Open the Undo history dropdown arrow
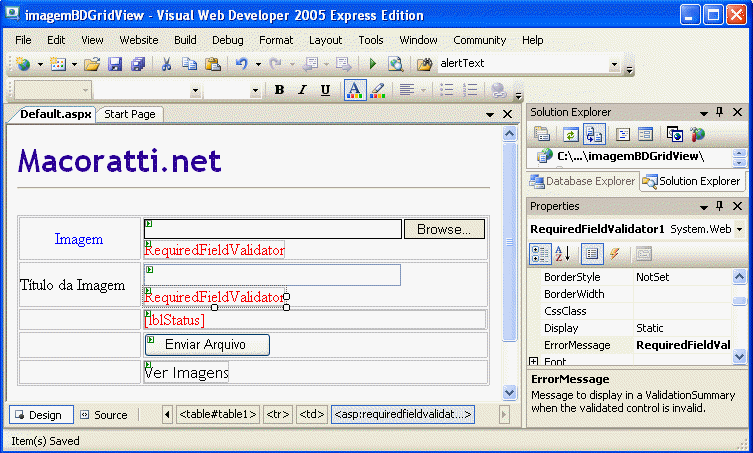This screenshot has width=753, height=453. pos(258,64)
